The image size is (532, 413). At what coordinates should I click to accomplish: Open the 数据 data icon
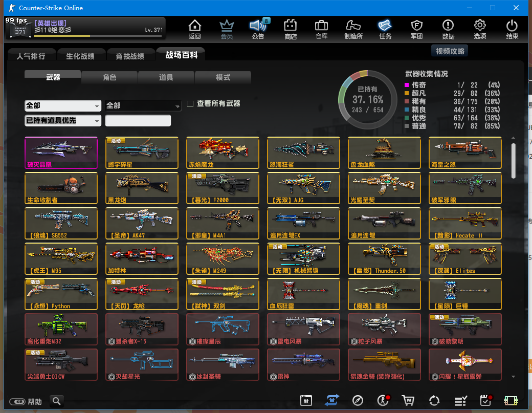[448, 29]
